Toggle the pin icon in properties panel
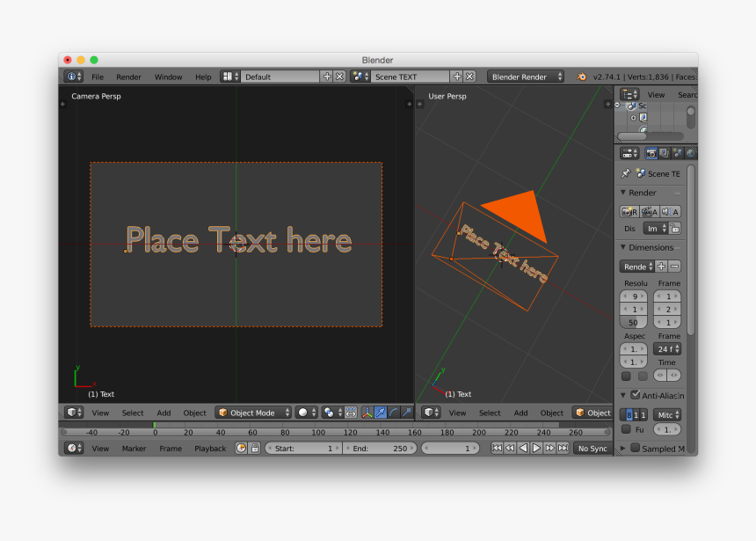The image size is (756, 541). (626, 173)
